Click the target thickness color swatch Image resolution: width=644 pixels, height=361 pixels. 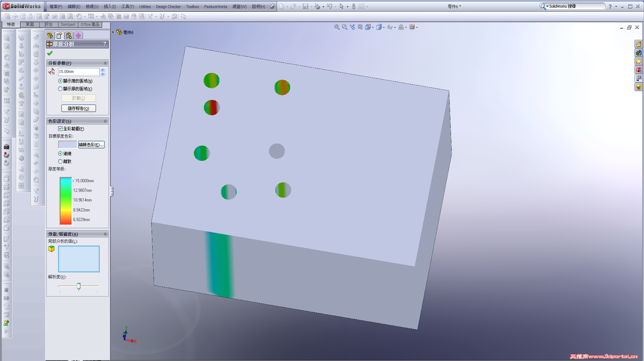click(67, 145)
